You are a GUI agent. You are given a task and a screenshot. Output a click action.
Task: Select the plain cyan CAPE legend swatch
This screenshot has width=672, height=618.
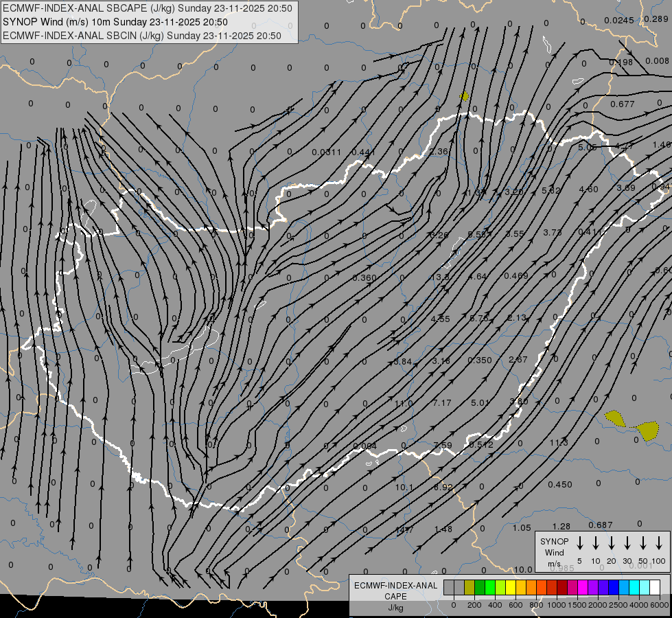634,588
